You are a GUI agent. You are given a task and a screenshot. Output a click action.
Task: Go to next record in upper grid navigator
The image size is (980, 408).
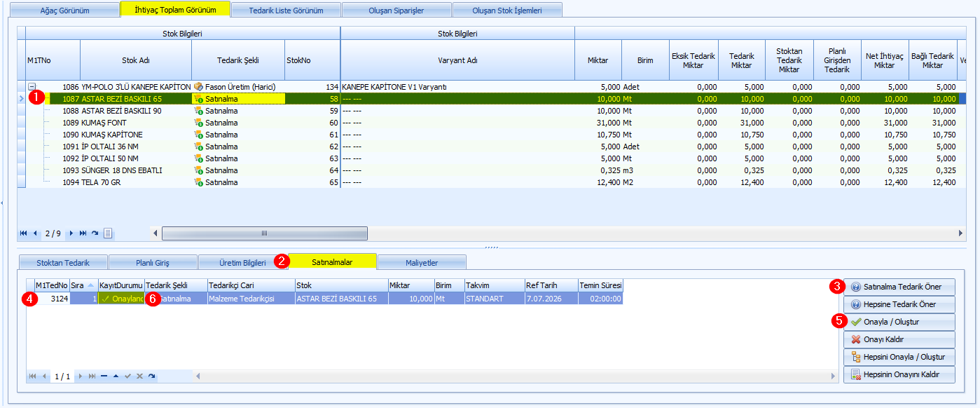pyautogui.click(x=71, y=233)
